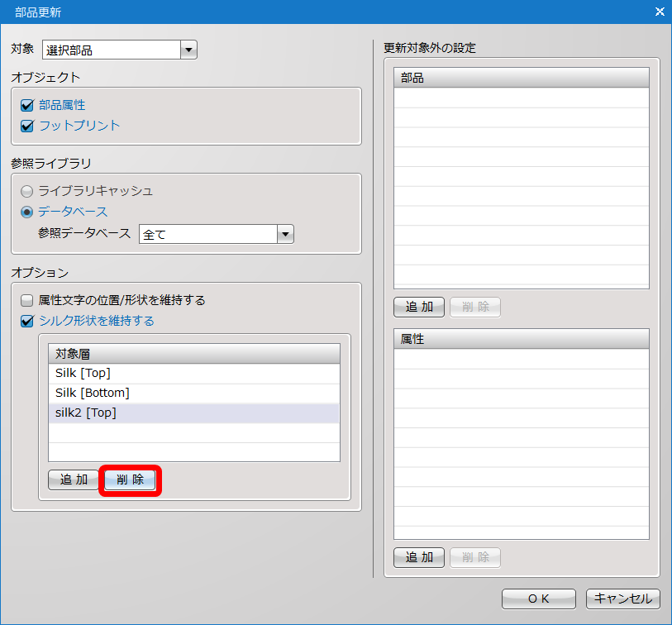Select ライブラリキャッシュ radio button
This screenshot has width=672, height=625.
coord(27,191)
